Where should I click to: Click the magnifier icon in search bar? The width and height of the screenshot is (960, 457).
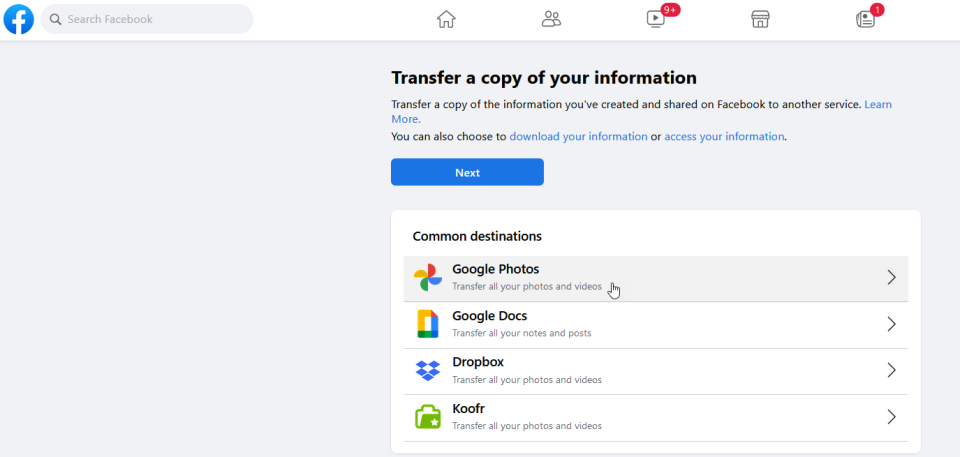pyautogui.click(x=56, y=20)
